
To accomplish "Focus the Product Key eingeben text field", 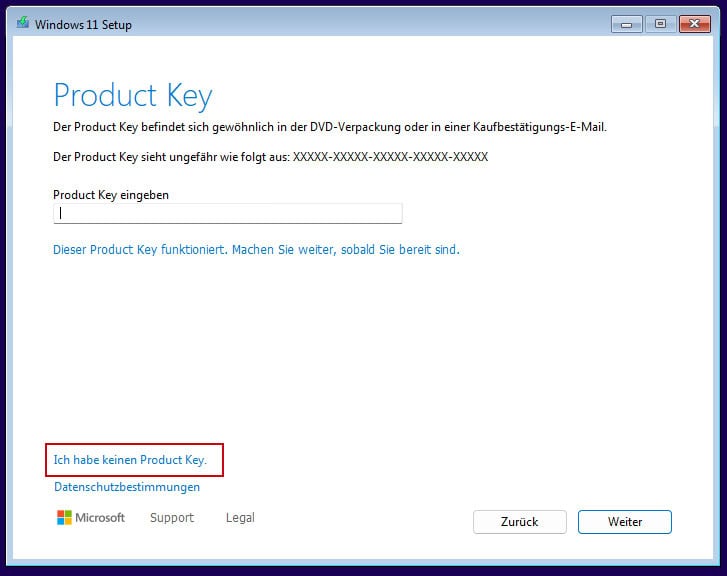I will 228,213.
